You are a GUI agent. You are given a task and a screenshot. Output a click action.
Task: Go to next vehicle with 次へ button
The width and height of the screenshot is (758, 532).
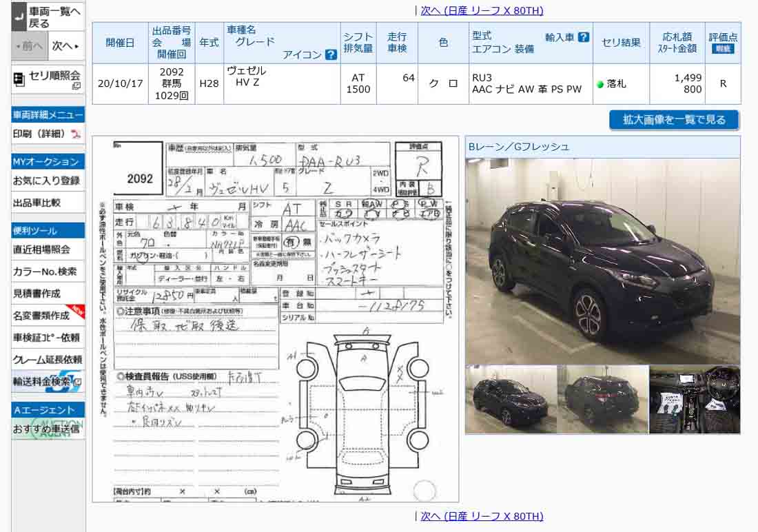66,46
